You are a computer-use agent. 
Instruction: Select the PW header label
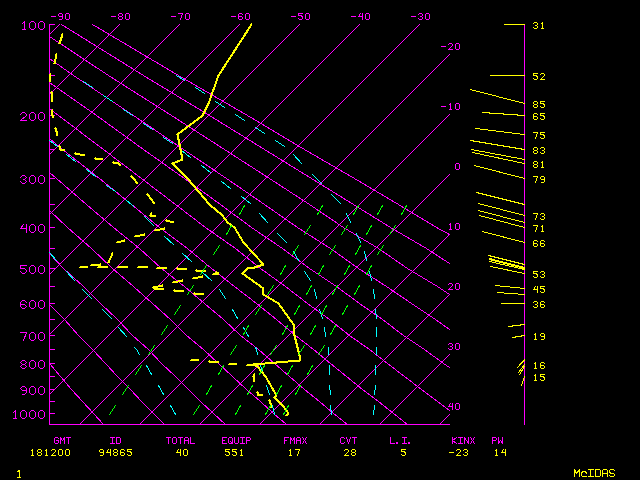point(498,440)
